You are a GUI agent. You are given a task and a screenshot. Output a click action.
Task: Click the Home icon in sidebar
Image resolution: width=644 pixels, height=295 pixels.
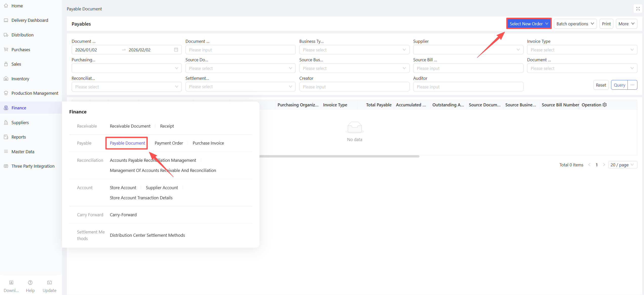(6, 6)
